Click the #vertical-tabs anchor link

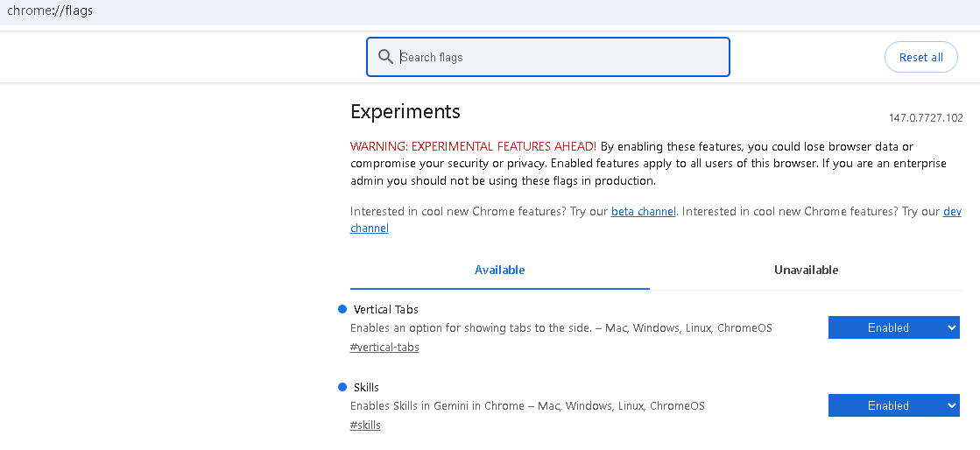[384, 348]
